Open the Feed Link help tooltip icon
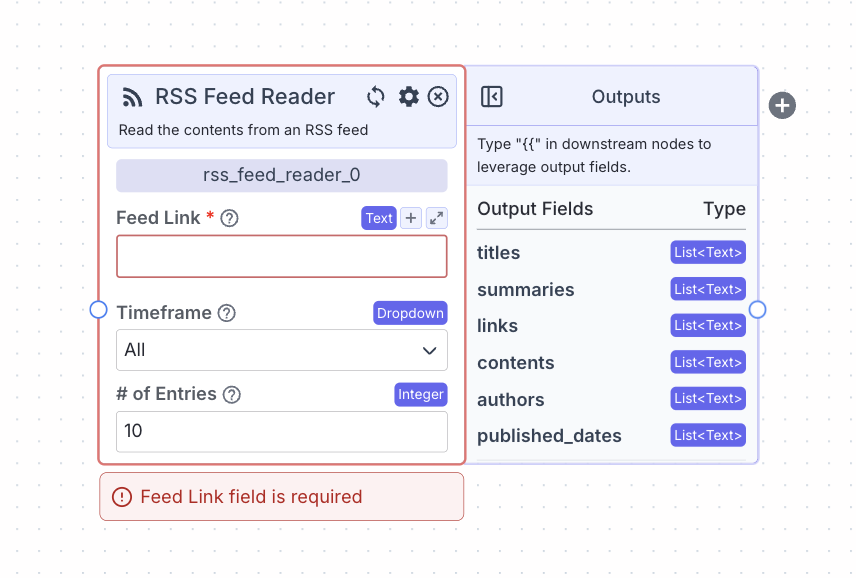This screenshot has height=578, width=856. (x=229, y=218)
